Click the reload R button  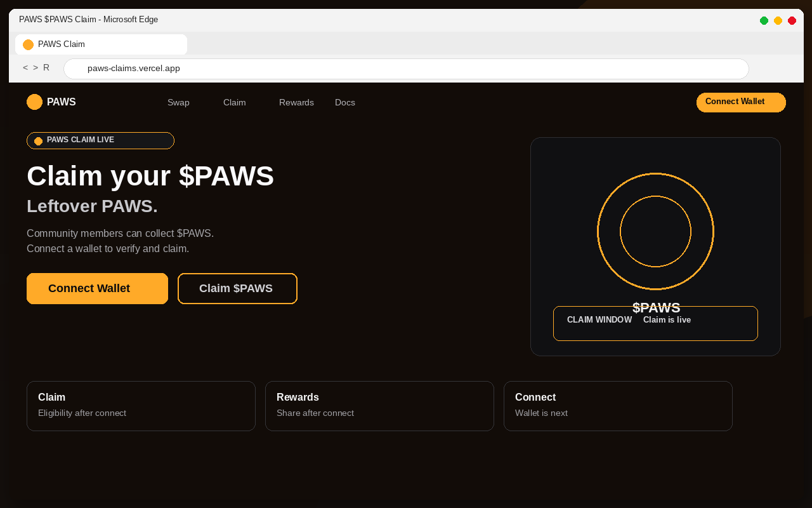[46, 67]
